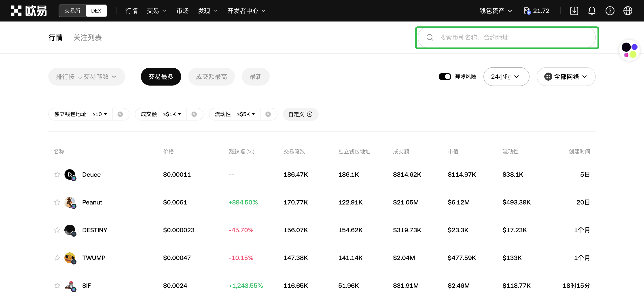The image size is (644, 301).
Task: Click the DESTINY token avatar
Action: (x=70, y=230)
